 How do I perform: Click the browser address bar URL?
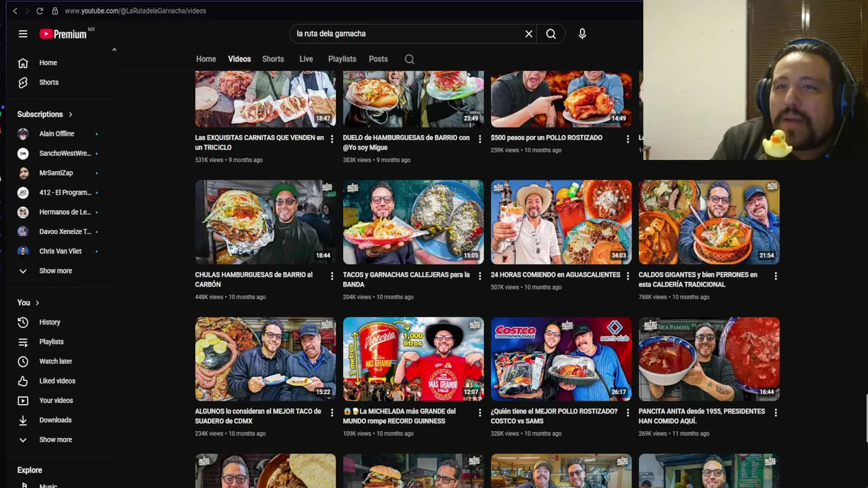point(136,11)
